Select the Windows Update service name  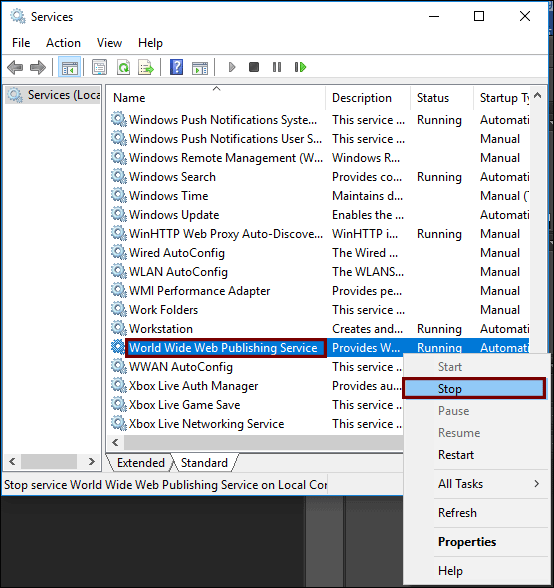174,214
